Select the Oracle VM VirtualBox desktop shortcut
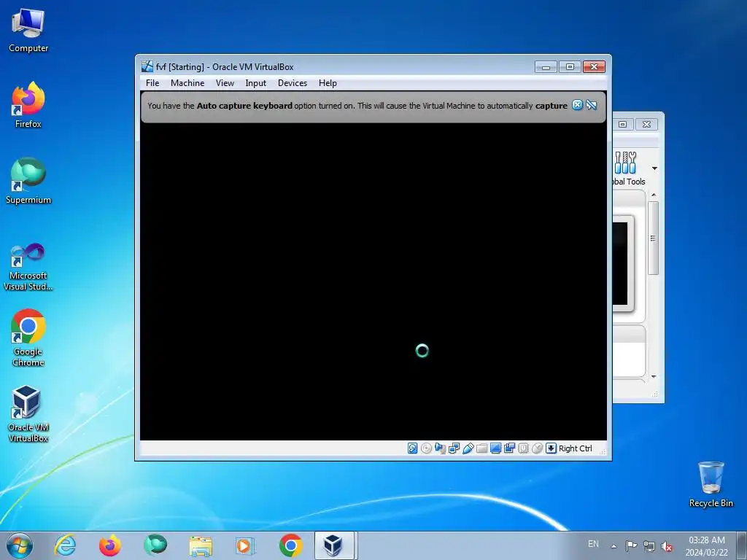 click(x=28, y=414)
